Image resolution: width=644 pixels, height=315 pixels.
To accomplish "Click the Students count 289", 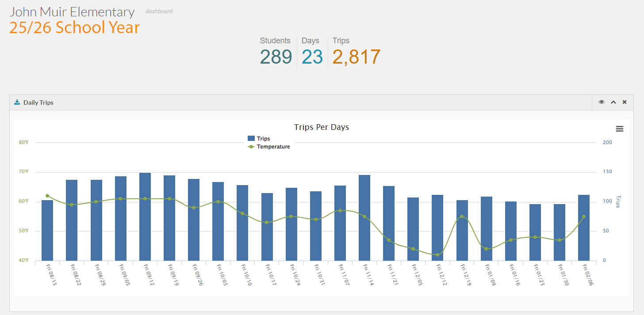I will point(276,57).
